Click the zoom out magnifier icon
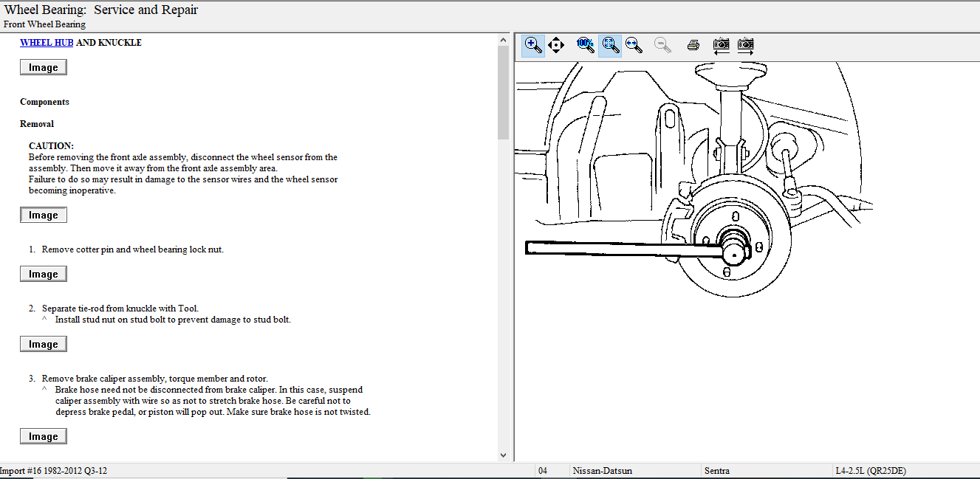Image resolution: width=980 pixels, height=479 pixels. 662,45
